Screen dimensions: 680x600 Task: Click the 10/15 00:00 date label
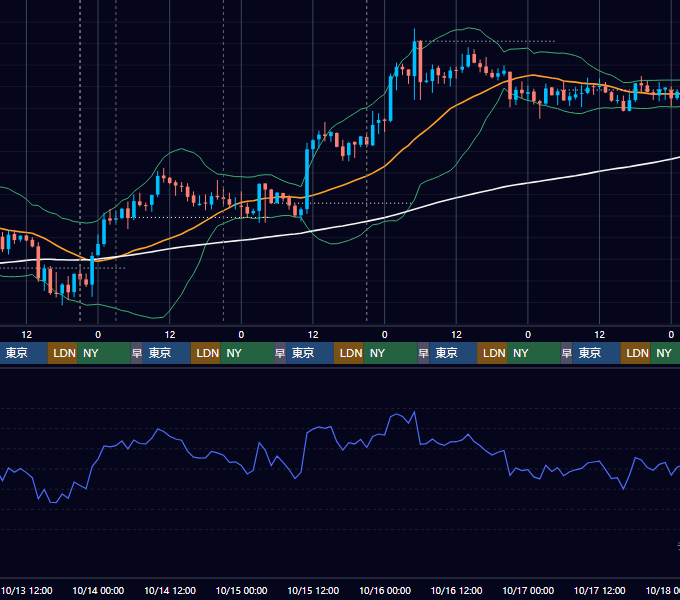coord(242,590)
